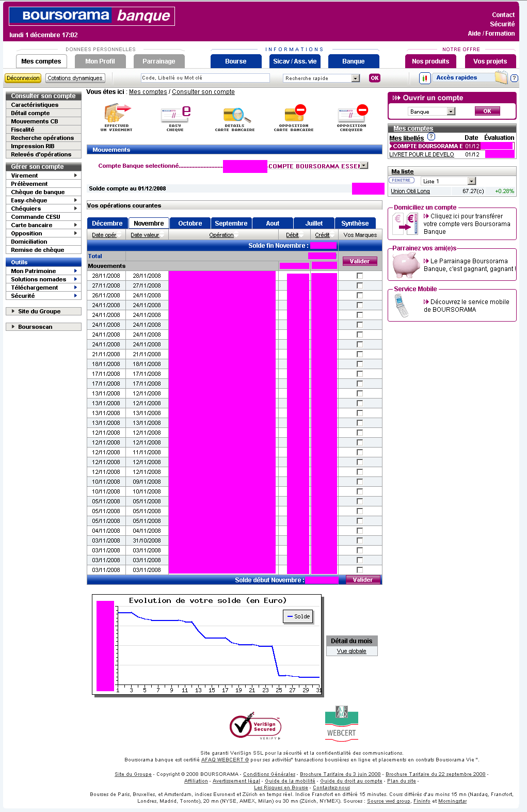This screenshot has height=812, width=527.
Task: Click the help icon beside Accès rapides
Action: pyautogui.click(x=514, y=78)
